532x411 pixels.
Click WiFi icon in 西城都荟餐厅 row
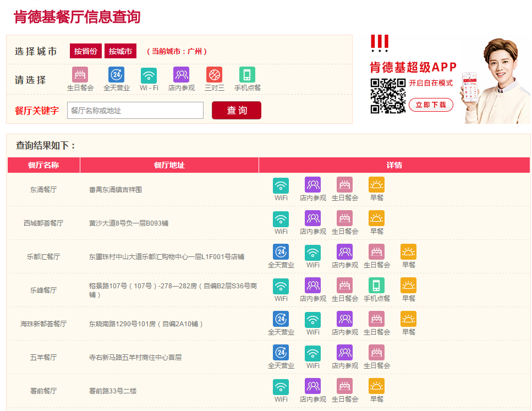[x=281, y=219]
